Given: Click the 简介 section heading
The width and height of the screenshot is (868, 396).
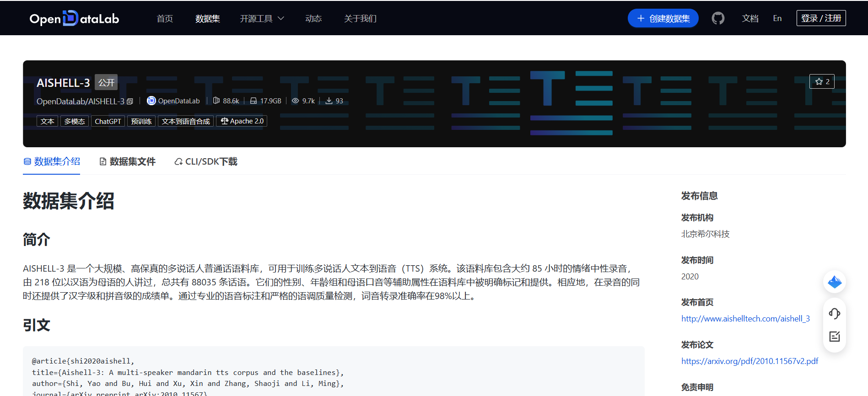Looking at the screenshot, I should [37, 239].
